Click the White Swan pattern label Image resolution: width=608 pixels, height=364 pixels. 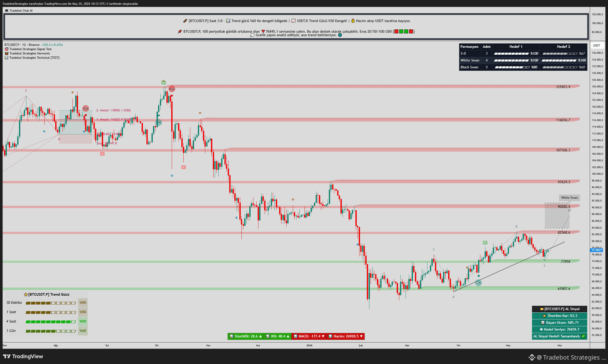(x=569, y=198)
